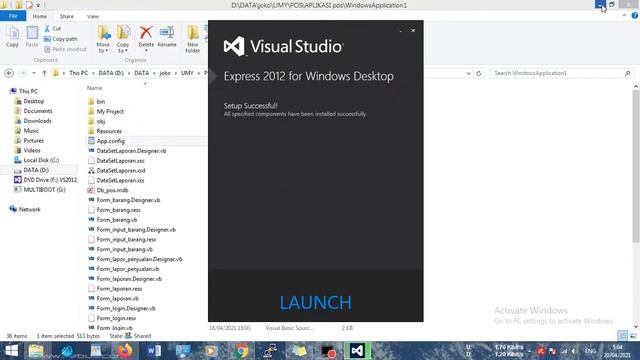Open Visual Studio icon on the taskbar
Viewport: 640px width, 360px height.
coord(357,351)
